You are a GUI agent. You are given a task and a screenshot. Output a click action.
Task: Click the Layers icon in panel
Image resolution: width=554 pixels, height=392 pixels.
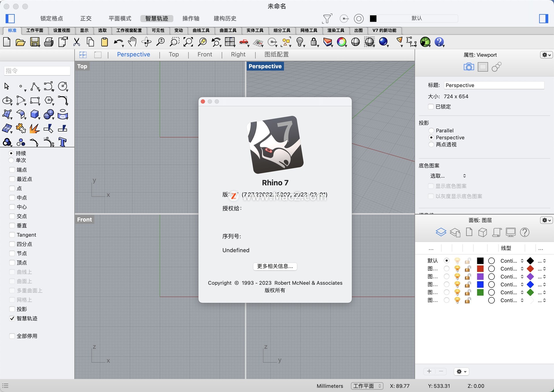click(x=441, y=232)
